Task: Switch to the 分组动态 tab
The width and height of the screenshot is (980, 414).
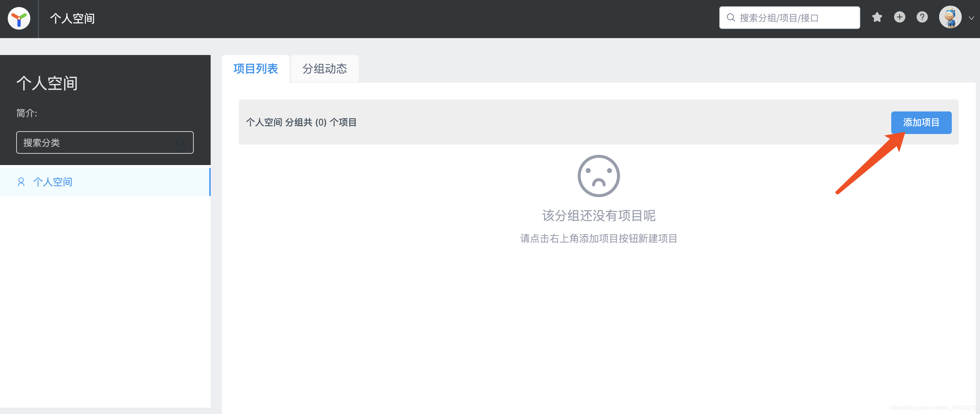Action: click(324, 69)
